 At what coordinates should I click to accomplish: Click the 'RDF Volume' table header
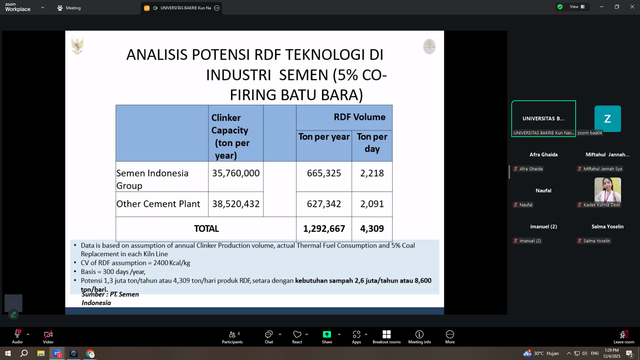[x=359, y=117]
